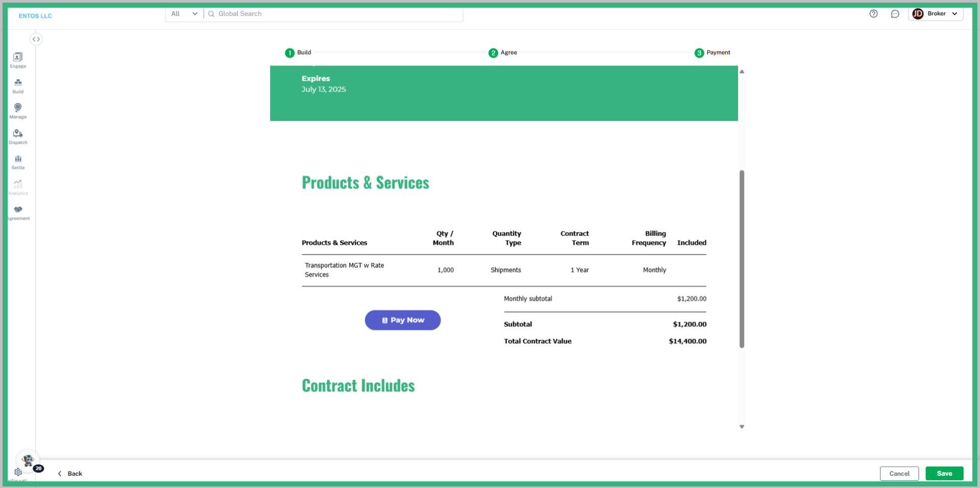Open the All search filter dropdown

[183, 14]
